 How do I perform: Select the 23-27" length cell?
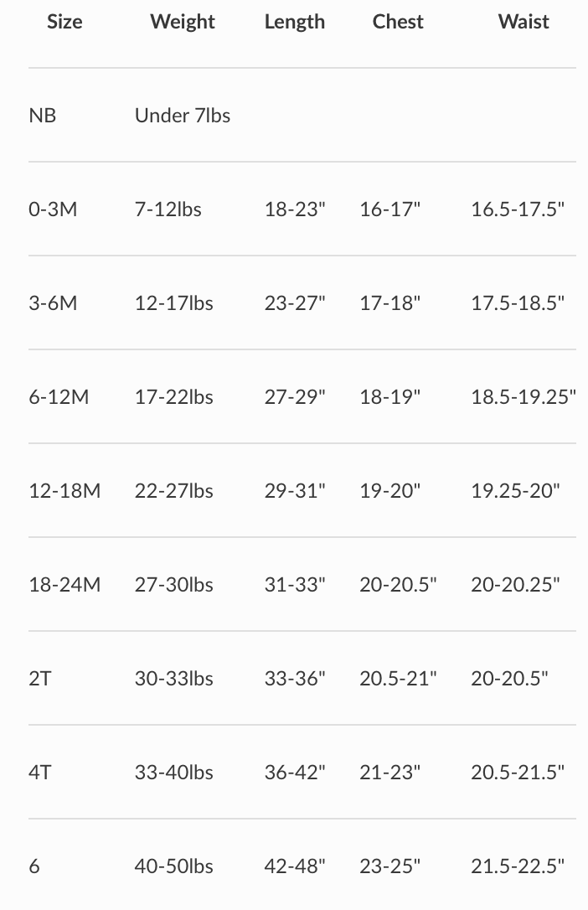tap(295, 302)
